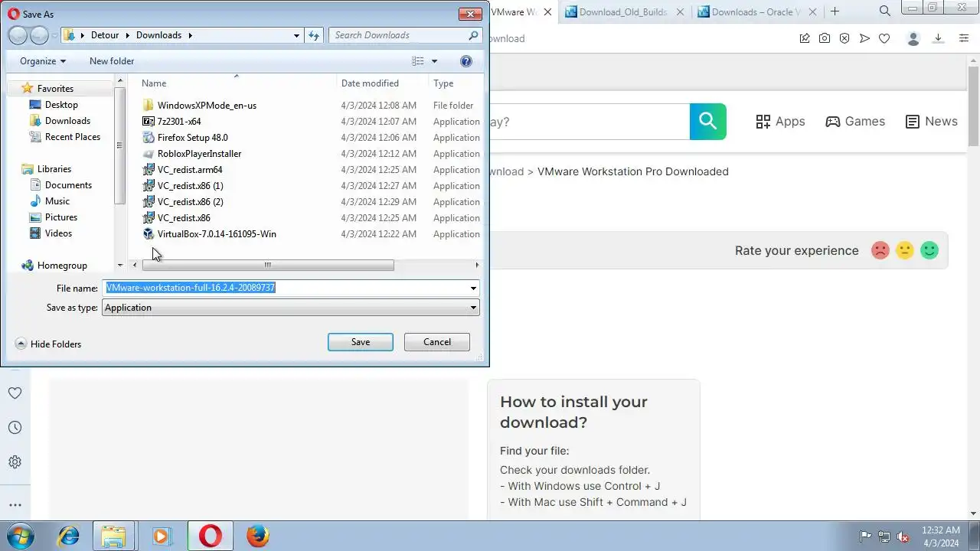The image size is (980, 551).
Task: Click the Search Downloads input box
Action: [398, 35]
